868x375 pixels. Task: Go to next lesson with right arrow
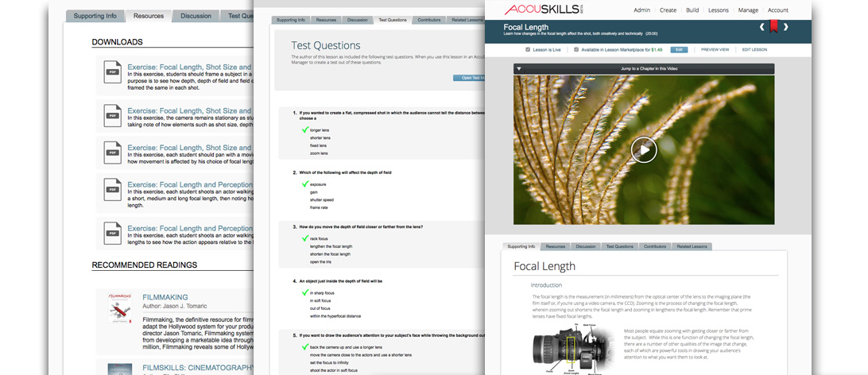pyautogui.click(x=786, y=28)
